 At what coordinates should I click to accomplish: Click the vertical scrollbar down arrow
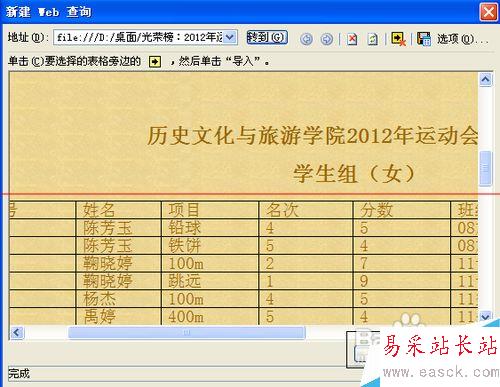click(x=486, y=316)
